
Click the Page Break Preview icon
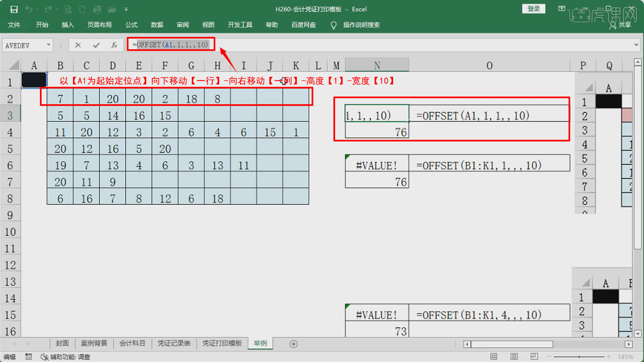coord(534,356)
